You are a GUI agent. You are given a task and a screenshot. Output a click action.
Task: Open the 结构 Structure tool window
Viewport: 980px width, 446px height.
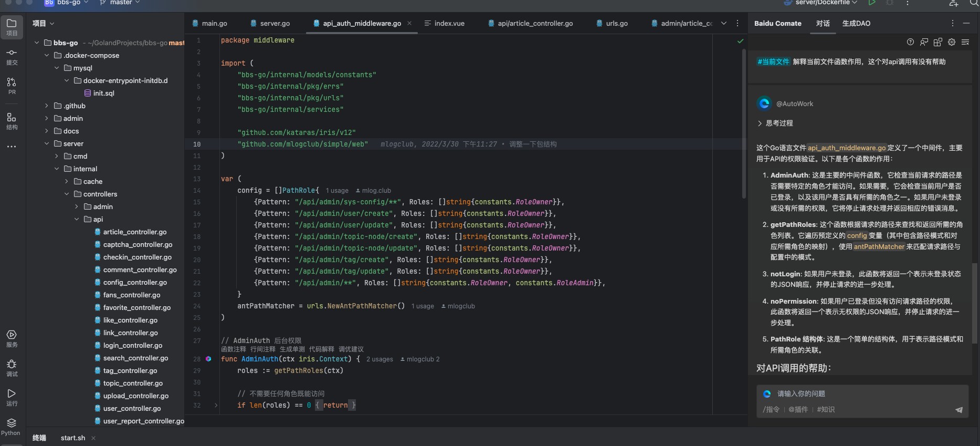point(12,121)
